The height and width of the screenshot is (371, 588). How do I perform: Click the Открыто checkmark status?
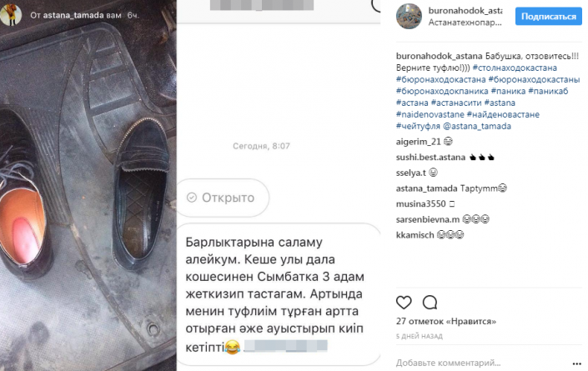pyautogui.click(x=222, y=198)
